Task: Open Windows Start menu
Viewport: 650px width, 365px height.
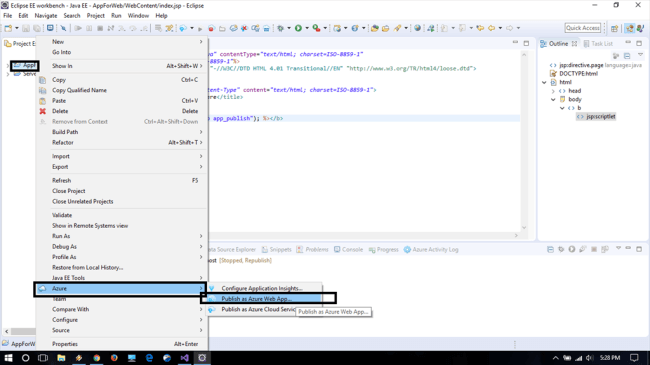Action: 8,358
